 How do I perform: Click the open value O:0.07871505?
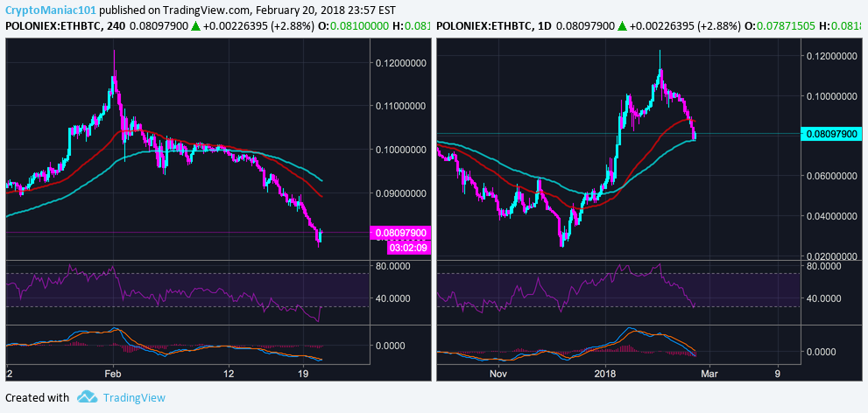tap(780, 26)
